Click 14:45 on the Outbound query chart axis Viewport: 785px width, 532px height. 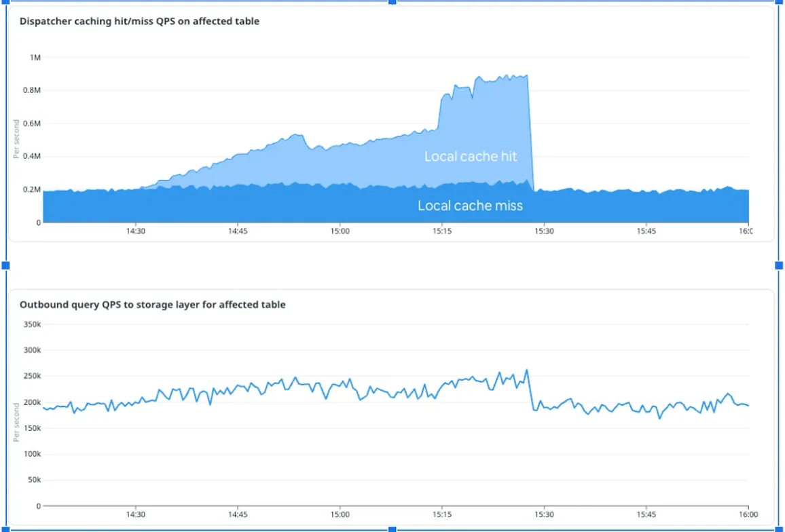(238, 514)
